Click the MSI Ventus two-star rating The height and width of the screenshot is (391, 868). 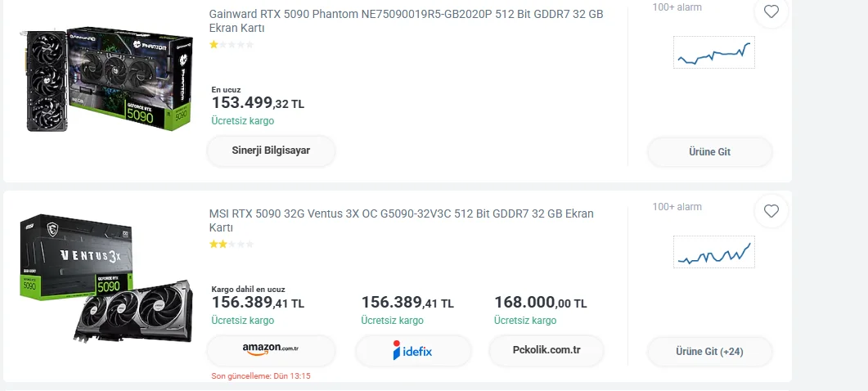click(x=232, y=244)
